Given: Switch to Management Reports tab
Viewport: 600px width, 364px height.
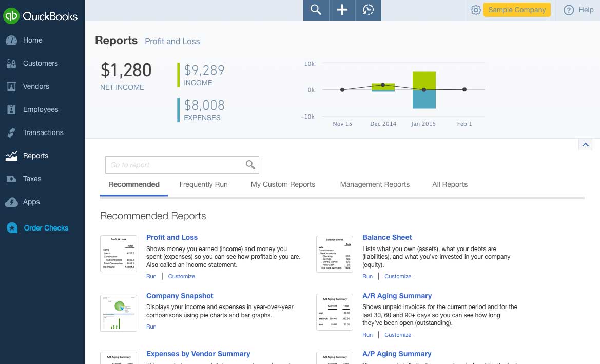Looking at the screenshot, I should coord(375,184).
